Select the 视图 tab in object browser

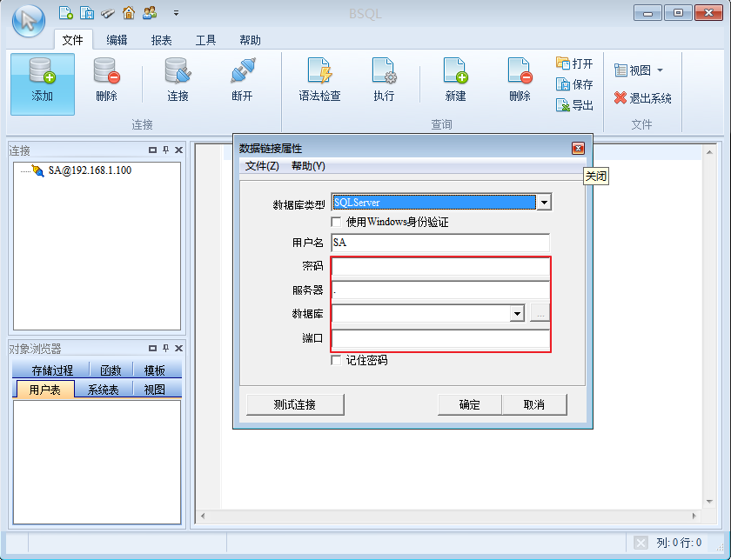[x=155, y=390]
